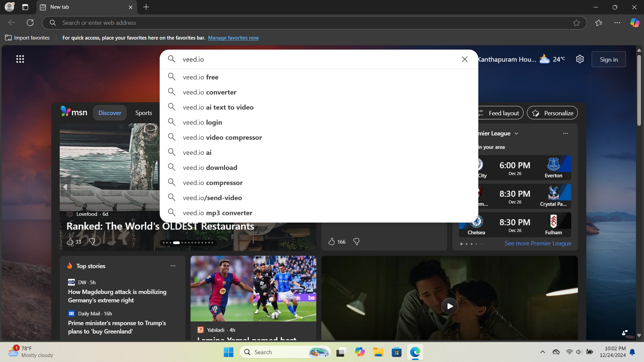
Task: Click the taskbar Search box
Action: (x=285, y=352)
